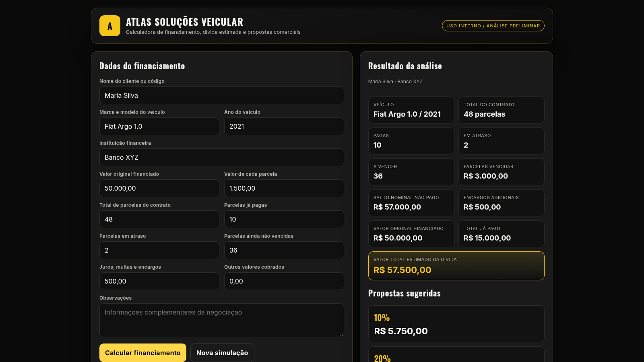
Task: Click the installment value field "1.500,00"
Action: (x=284, y=188)
